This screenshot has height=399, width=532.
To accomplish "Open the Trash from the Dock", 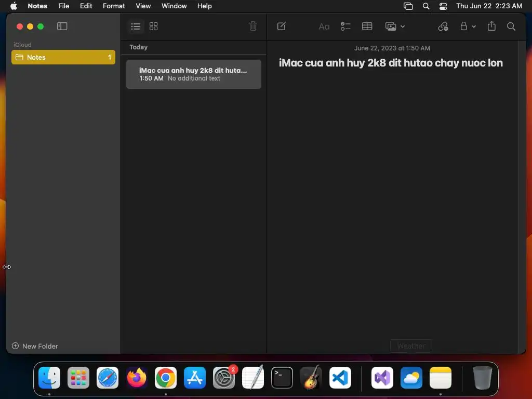I will (483, 378).
